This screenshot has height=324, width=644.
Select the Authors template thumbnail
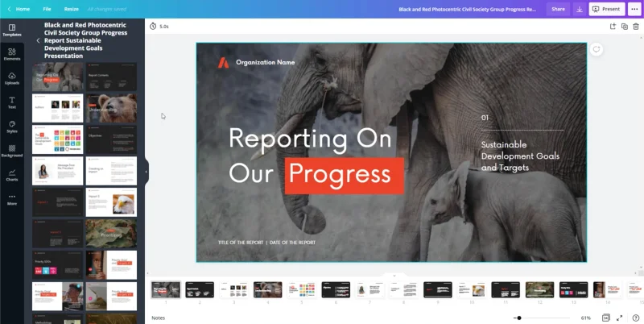(57, 108)
